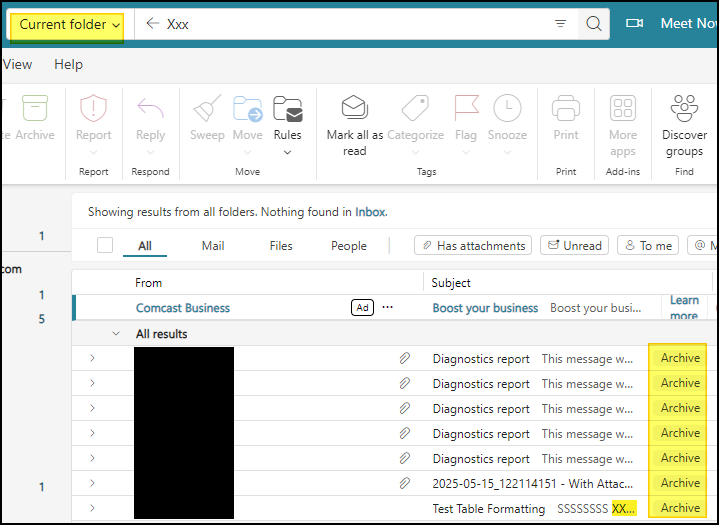The height and width of the screenshot is (525, 719).
Task: Follow the Inbox link in results notice
Action: point(370,212)
